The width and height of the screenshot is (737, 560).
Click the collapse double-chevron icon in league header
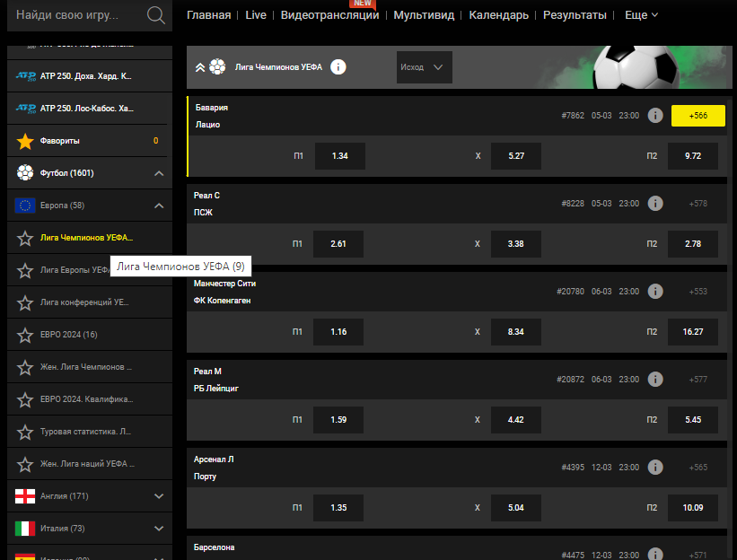[200, 67]
